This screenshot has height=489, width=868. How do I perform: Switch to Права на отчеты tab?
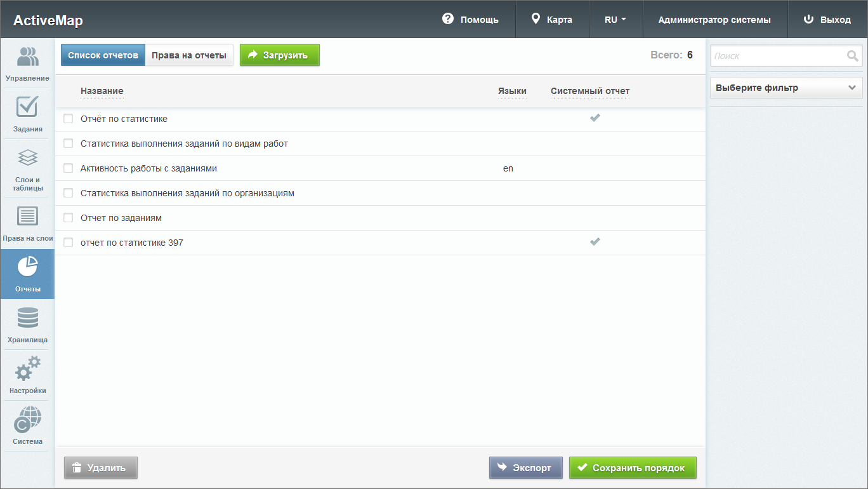point(189,55)
